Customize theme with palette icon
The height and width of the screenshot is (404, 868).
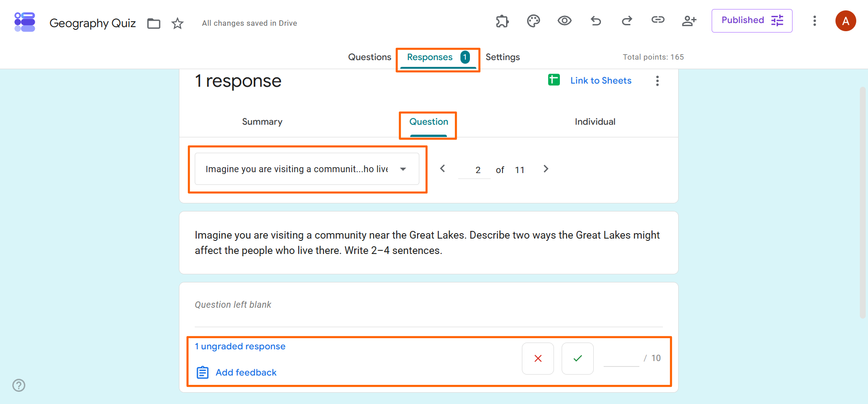(534, 21)
